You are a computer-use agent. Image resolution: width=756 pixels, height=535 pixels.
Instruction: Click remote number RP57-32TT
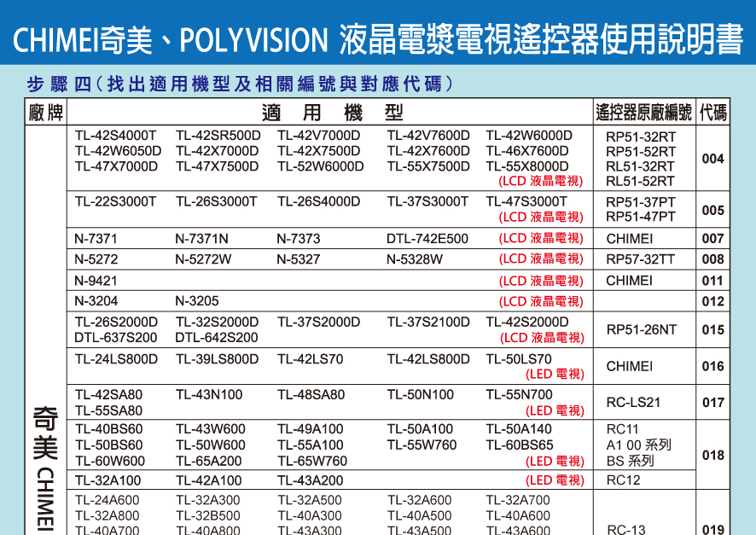tap(640, 259)
